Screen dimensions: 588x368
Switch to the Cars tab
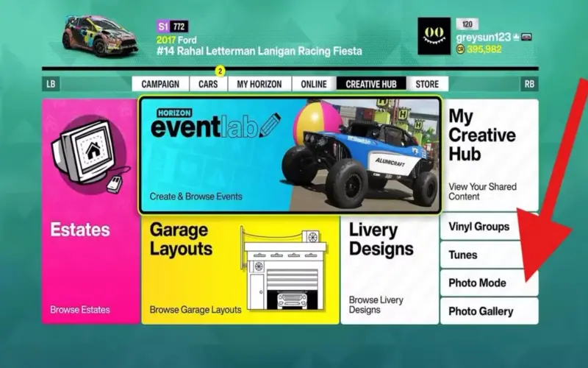pyautogui.click(x=208, y=84)
